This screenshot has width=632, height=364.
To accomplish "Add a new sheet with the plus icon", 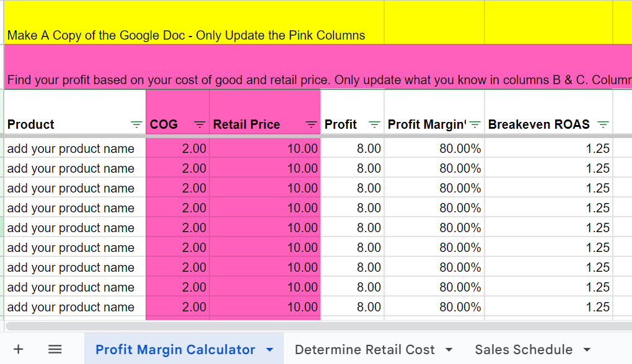I will coord(18,349).
